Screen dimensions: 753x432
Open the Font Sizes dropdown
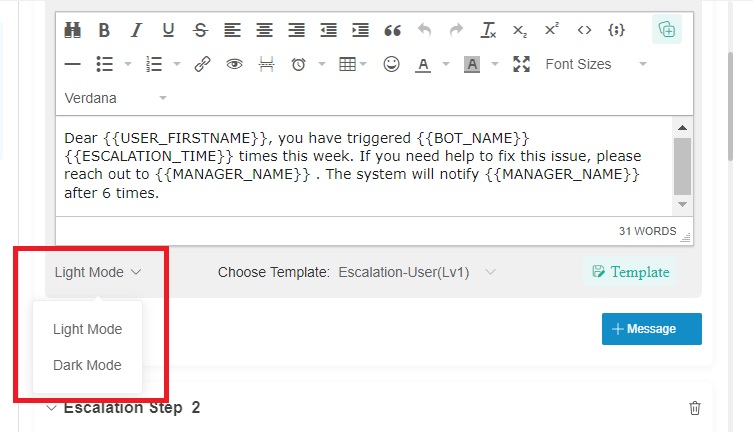[x=595, y=64]
